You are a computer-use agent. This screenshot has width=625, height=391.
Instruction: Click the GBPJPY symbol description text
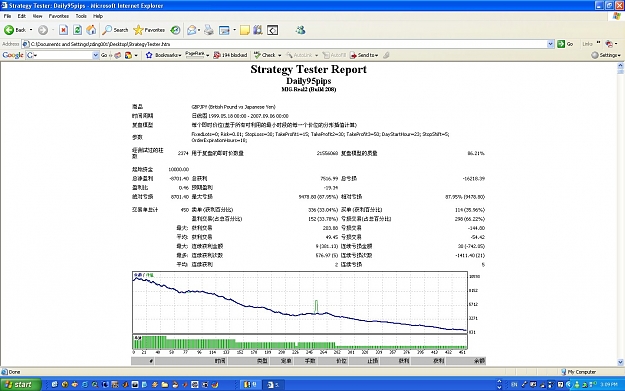point(233,107)
